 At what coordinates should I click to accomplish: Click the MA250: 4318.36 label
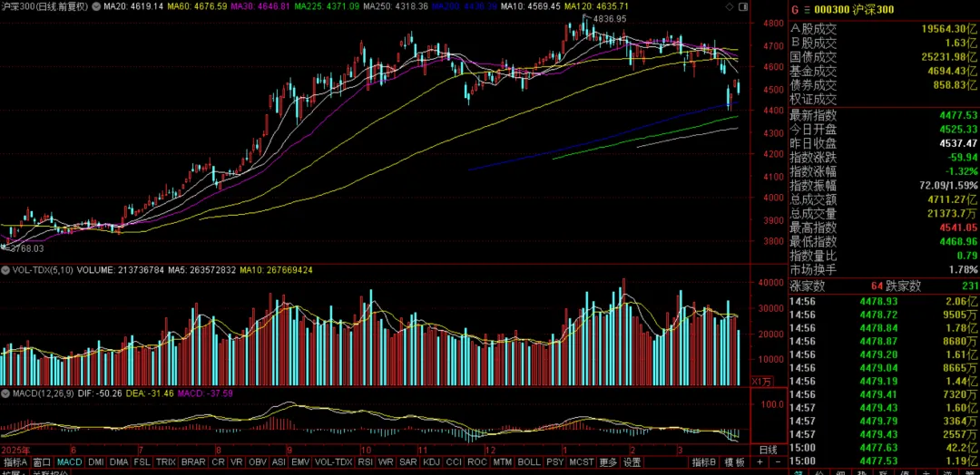(396, 7)
